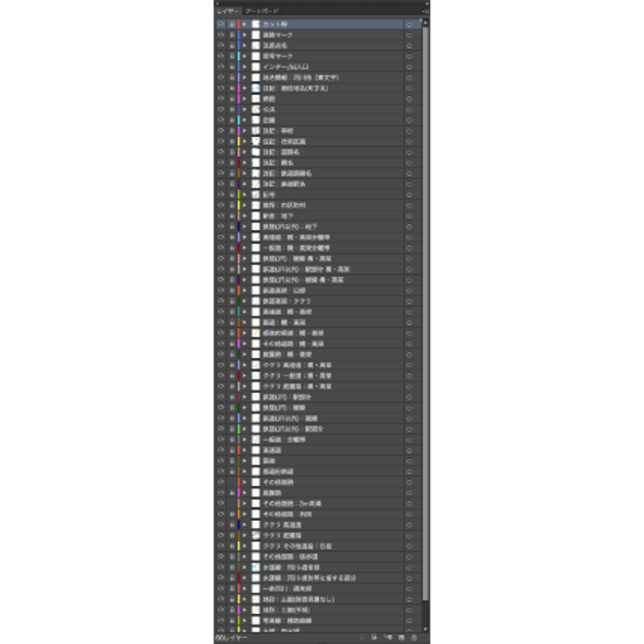Hide the 鉄道(JR以外):地下 layer
The image size is (644, 644).
pos(221,227)
